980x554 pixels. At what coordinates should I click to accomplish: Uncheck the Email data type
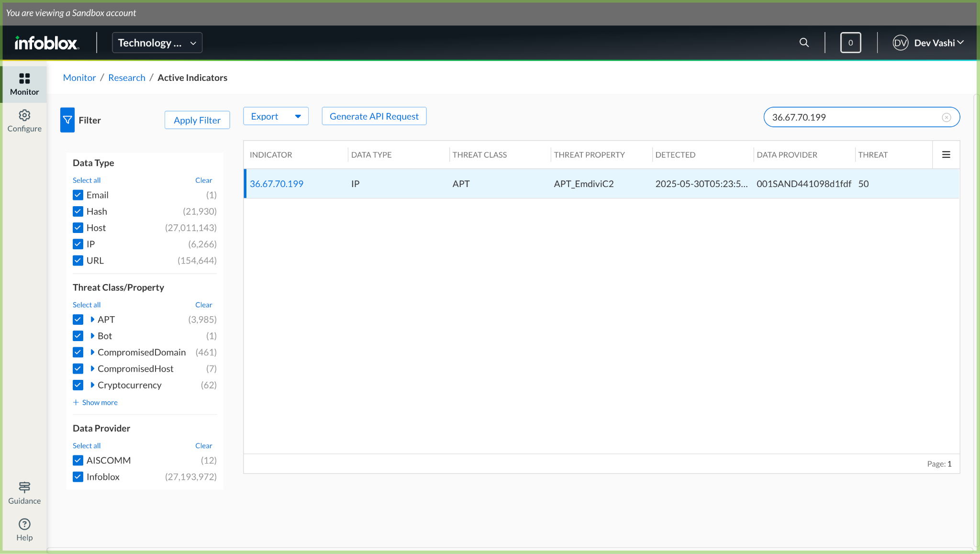click(x=78, y=195)
